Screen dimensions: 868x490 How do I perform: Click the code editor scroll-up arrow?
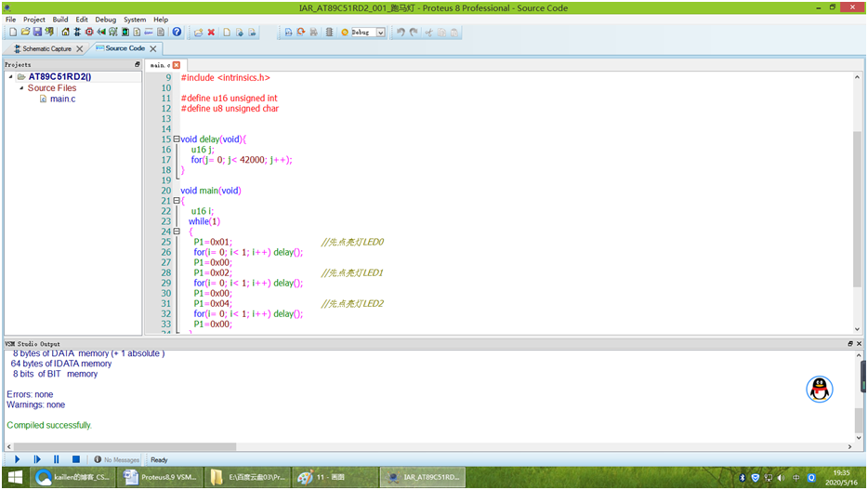coord(857,77)
